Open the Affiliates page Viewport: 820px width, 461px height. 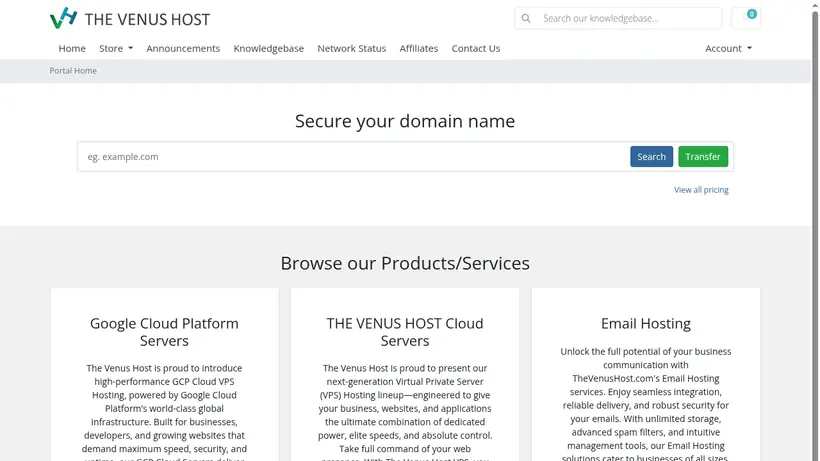click(418, 48)
